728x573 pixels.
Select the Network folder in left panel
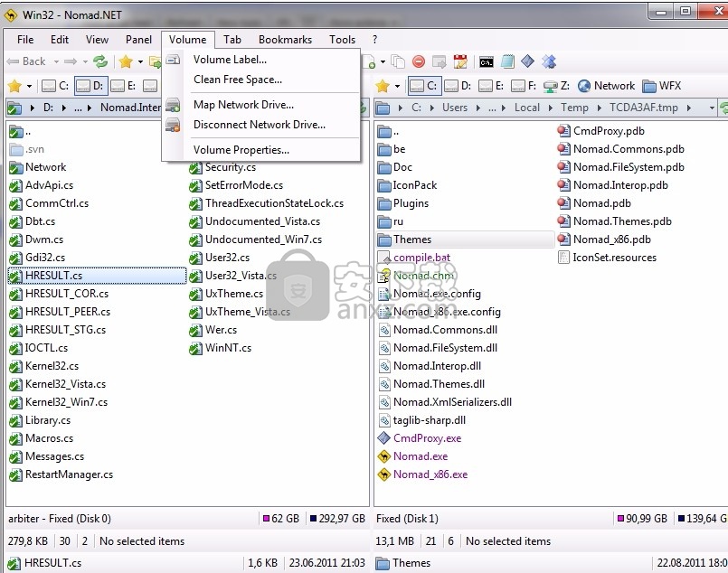click(x=38, y=167)
